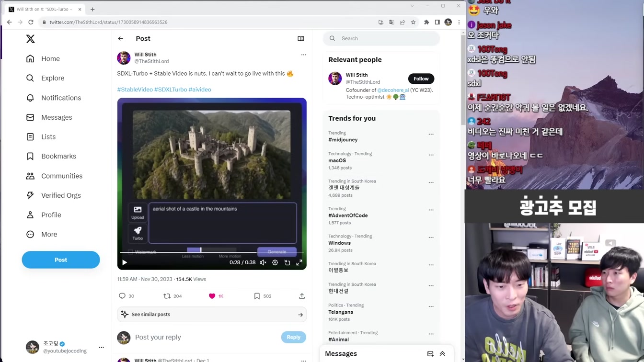Expand the Messages drawer
644x362 pixels.
pos(442,354)
